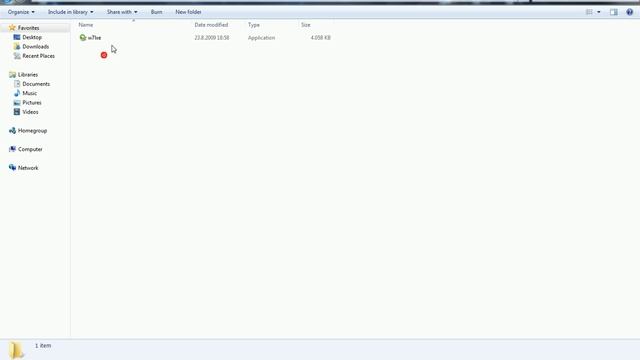Image resolution: width=640 pixels, height=360 pixels.
Task: Open the view options dropdown arrow
Action: 599,12
